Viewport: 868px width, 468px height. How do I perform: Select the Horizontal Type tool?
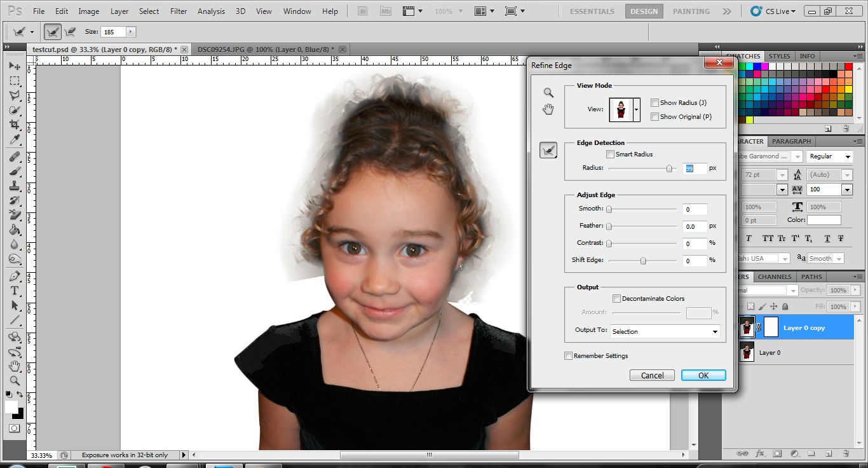click(15, 291)
